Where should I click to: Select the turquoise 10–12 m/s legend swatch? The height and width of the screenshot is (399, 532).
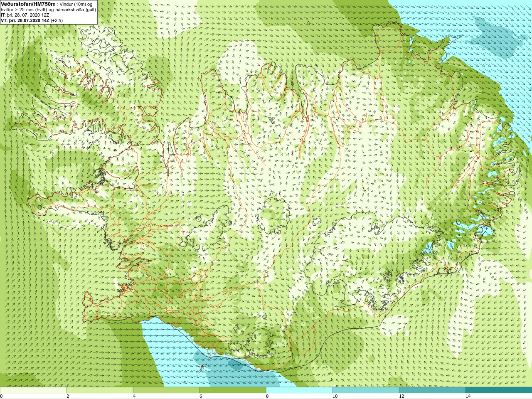[x=366, y=390]
